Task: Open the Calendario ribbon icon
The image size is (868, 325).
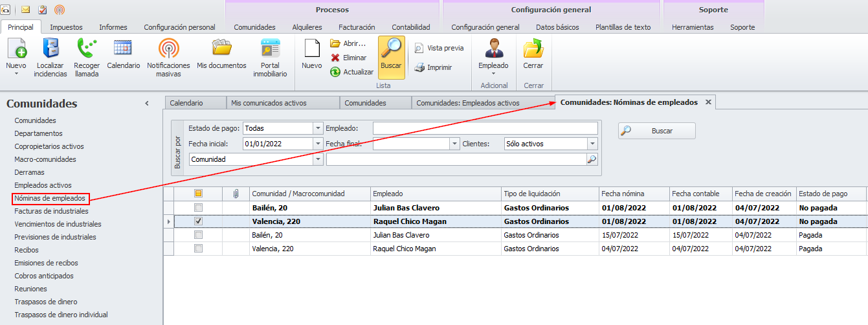Action: [123, 49]
